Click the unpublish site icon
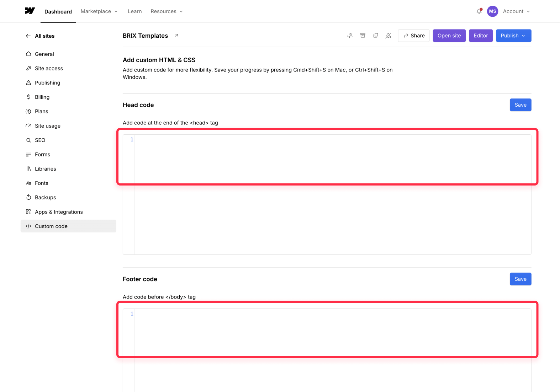Viewport: 560px width, 392px height. pos(388,36)
